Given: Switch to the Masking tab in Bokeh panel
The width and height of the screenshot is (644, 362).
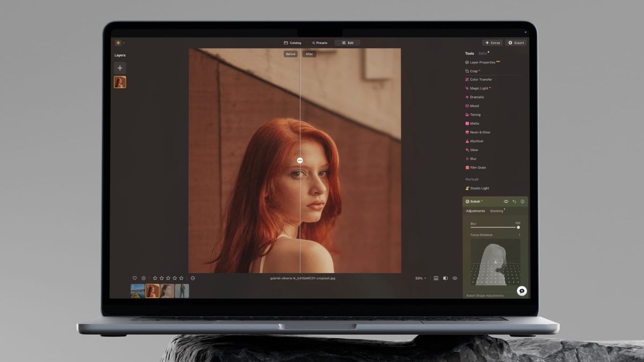Looking at the screenshot, I should 496,211.
